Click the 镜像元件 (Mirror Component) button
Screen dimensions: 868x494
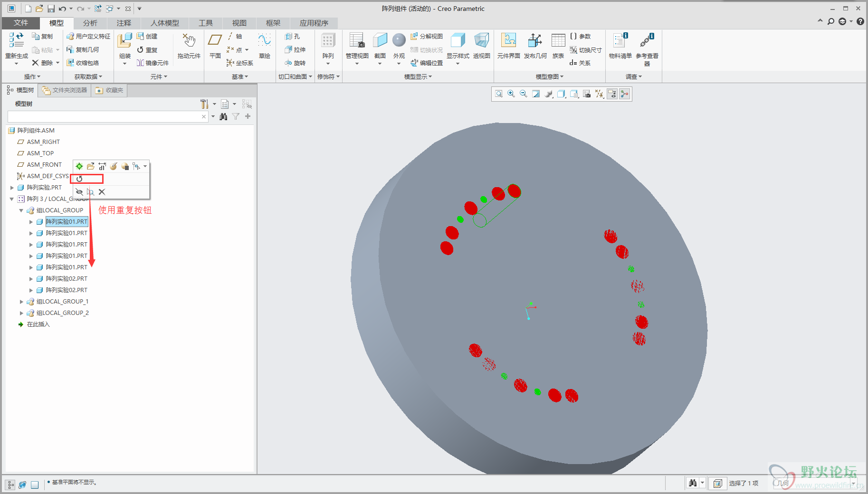click(x=153, y=63)
